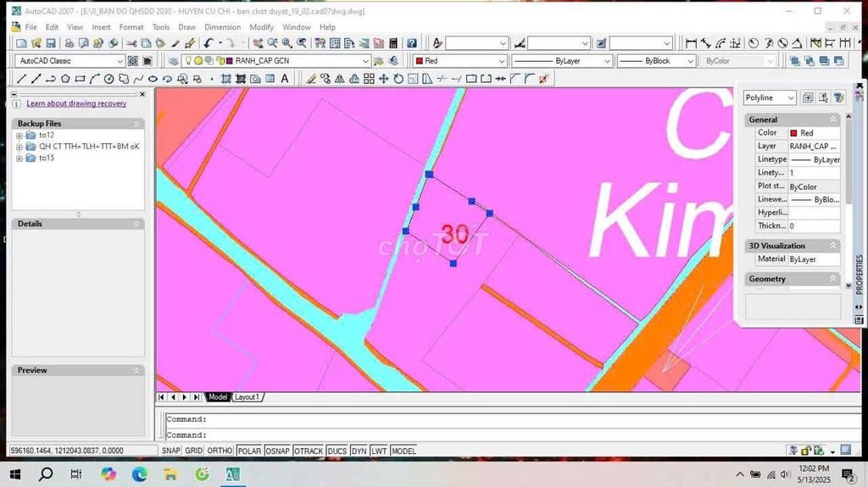Click Microsoft Edge in the taskbar
Screen dimensions: 868x487
(139, 474)
